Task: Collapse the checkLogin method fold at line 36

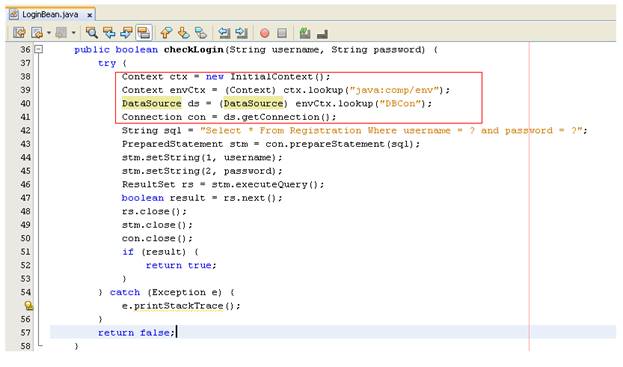Action: pos(39,49)
